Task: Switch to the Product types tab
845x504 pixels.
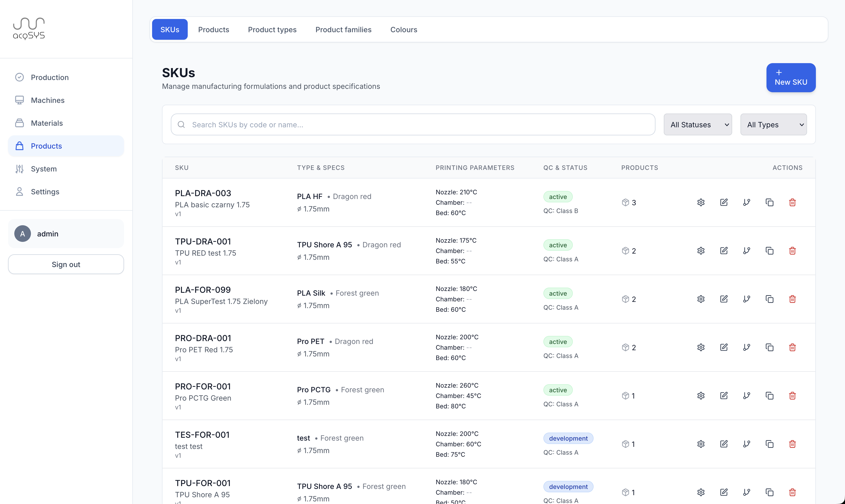Action: (272, 30)
